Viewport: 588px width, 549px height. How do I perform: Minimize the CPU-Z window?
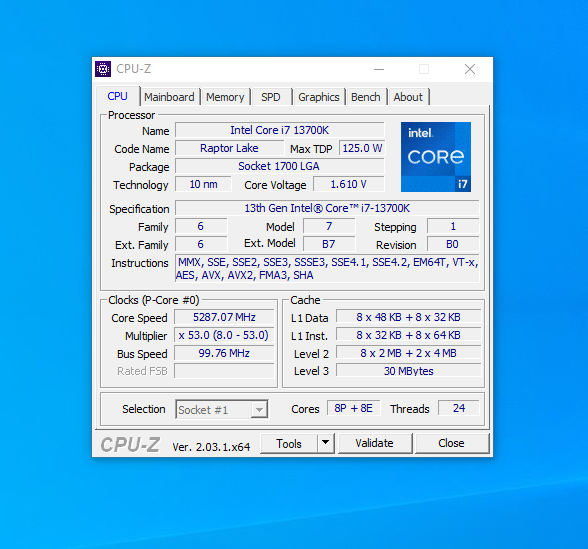379,69
